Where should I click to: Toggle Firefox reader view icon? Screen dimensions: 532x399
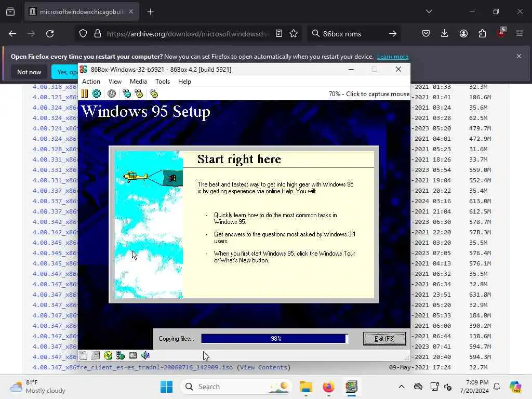point(279,34)
